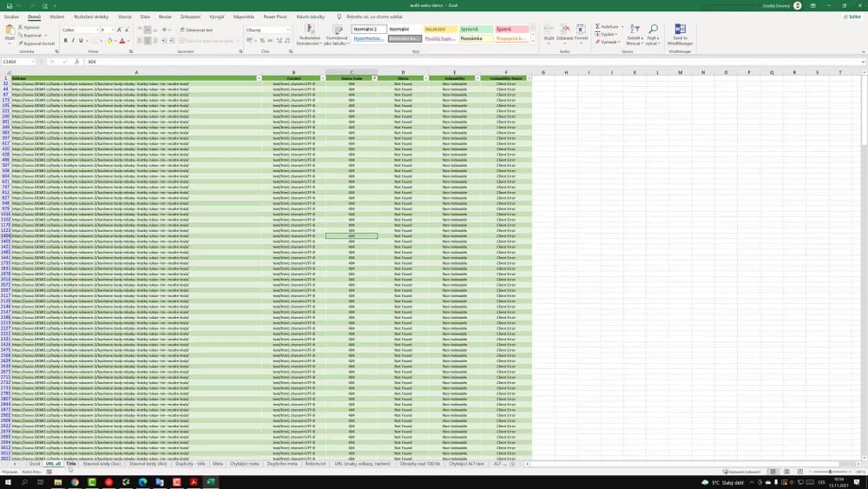Switch to Page Break Preview icon
Screen dimensions: 868x489
(800, 472)
